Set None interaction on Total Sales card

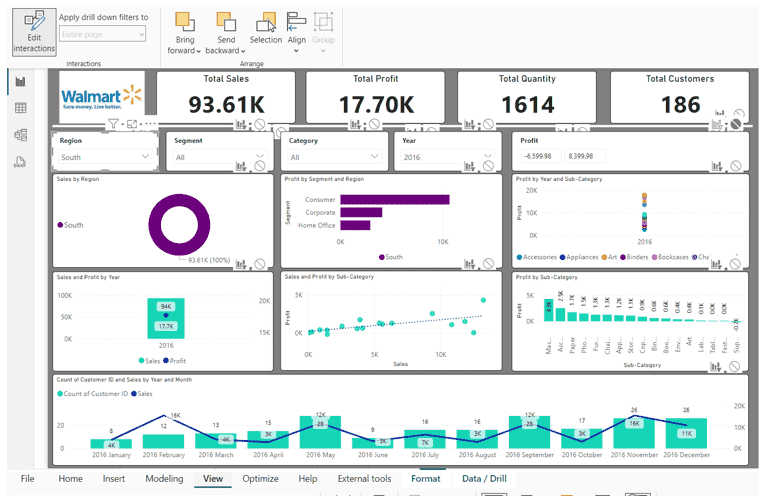[x=260, y=125]
